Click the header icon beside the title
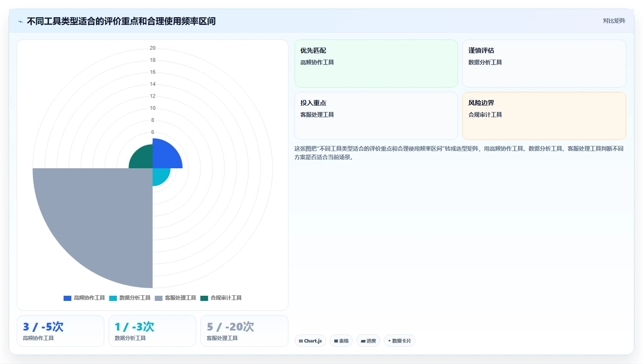 pyautogui.click(x=20, y=21)
